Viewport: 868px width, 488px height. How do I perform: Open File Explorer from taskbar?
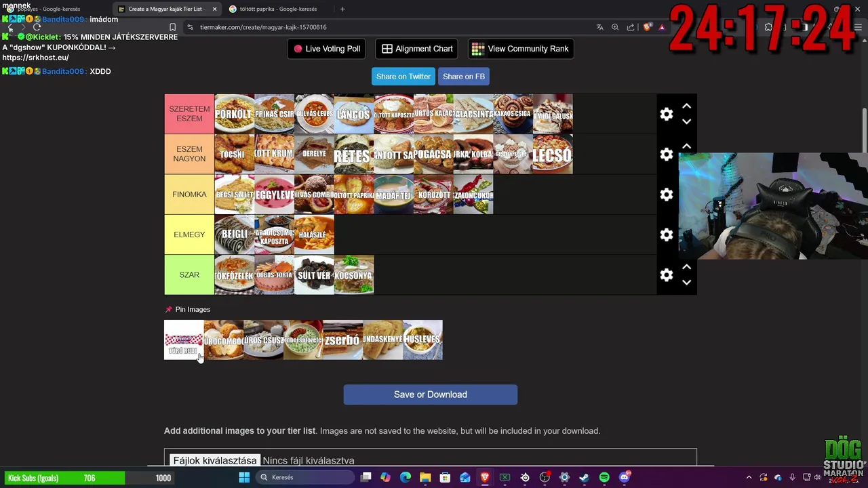pos(425,477)
